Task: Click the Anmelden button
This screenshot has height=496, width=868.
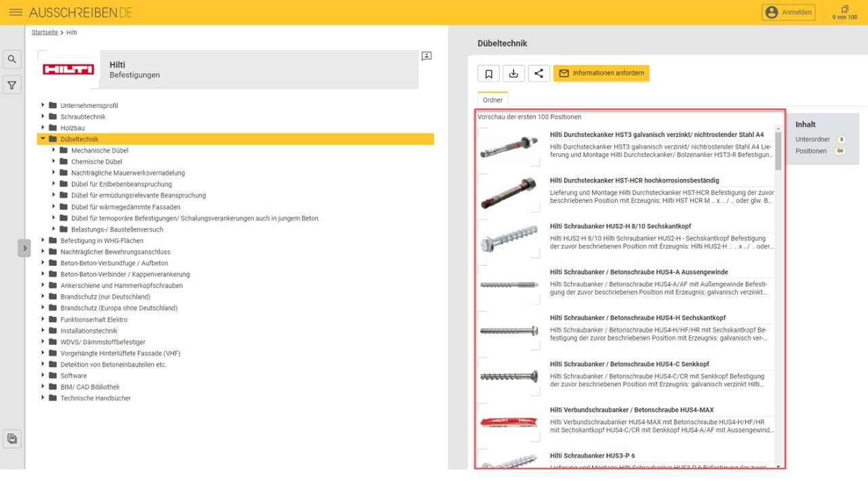Action: coord(788,12)
